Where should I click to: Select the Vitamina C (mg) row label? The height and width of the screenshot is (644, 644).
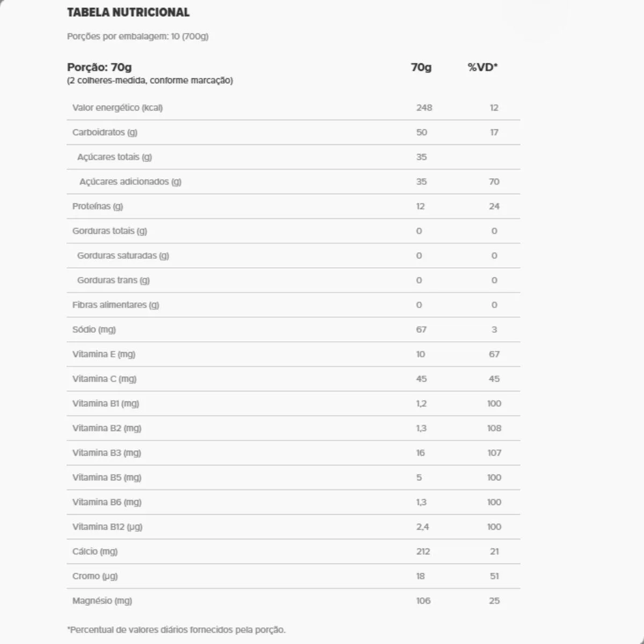(x=104, y=379)
